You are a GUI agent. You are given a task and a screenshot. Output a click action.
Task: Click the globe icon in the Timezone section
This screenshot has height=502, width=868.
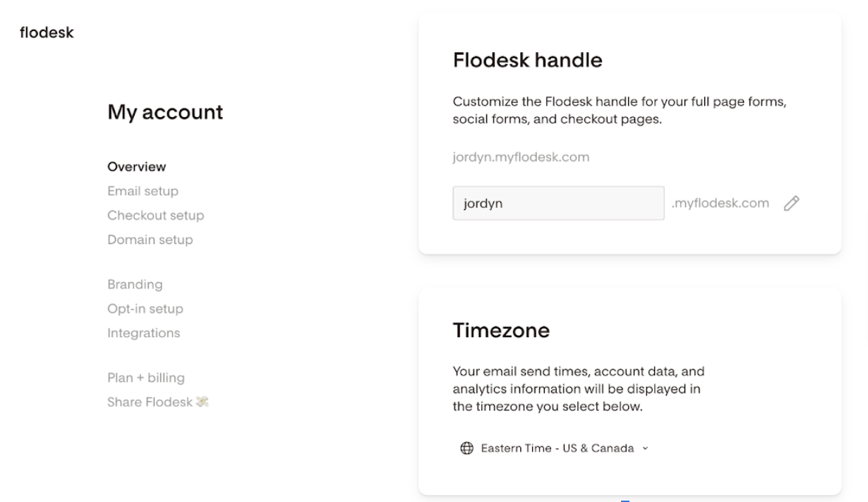(x=466, y=448)
